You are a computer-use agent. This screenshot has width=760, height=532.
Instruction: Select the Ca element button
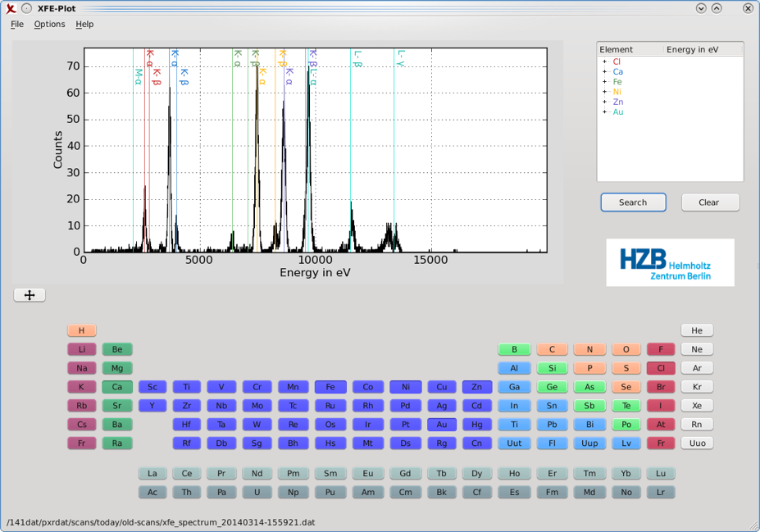pos(117,387)
